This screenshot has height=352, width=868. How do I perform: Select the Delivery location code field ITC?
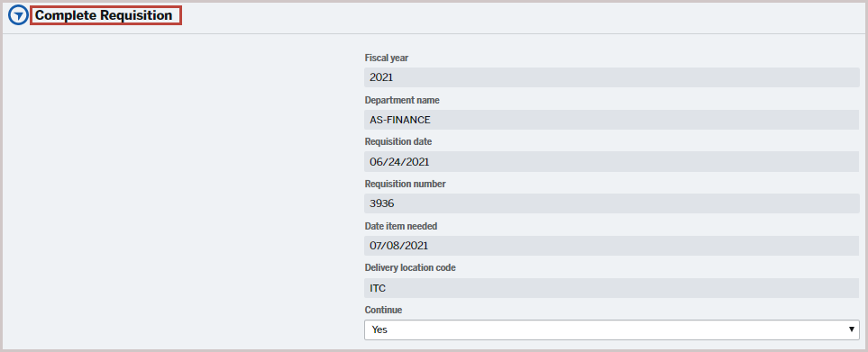tap(612, 287)
